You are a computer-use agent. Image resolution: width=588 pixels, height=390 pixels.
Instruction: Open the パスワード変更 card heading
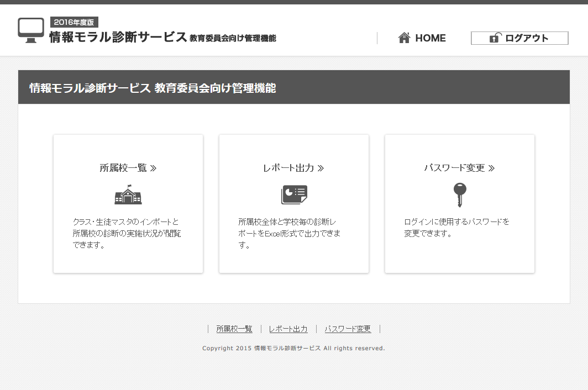[459, 168]
